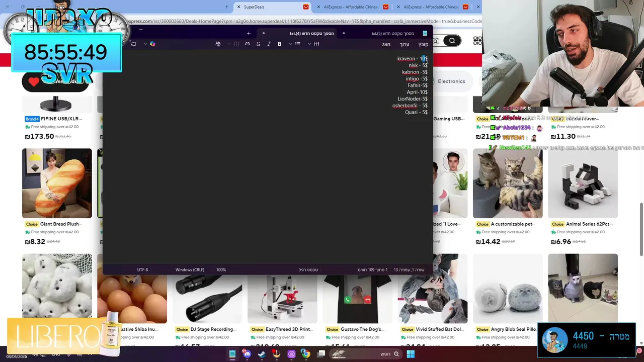644x362 pixels.
Task: Open a new Chrome tab with plus
Action: coord(226,7)
